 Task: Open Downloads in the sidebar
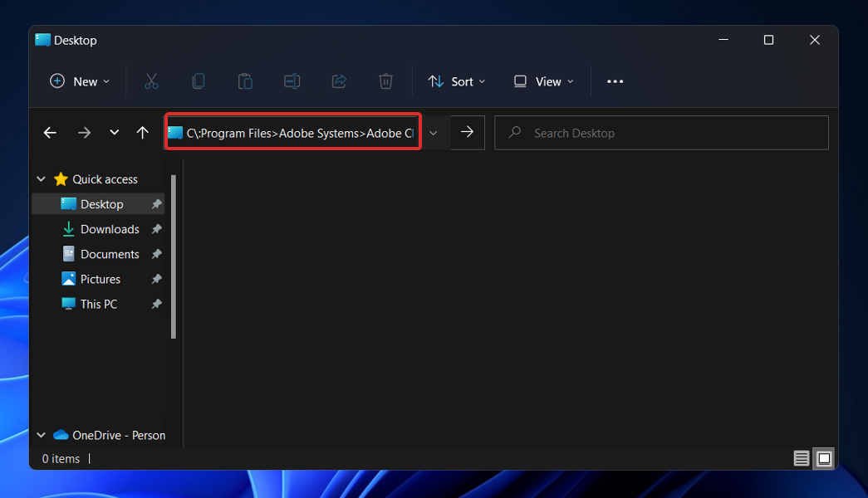pos(110,229)
